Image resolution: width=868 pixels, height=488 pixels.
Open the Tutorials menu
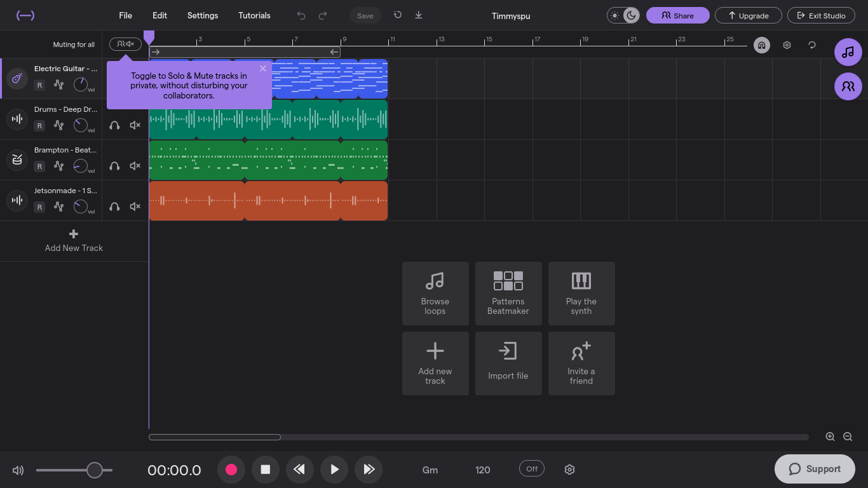click(254, 15)
